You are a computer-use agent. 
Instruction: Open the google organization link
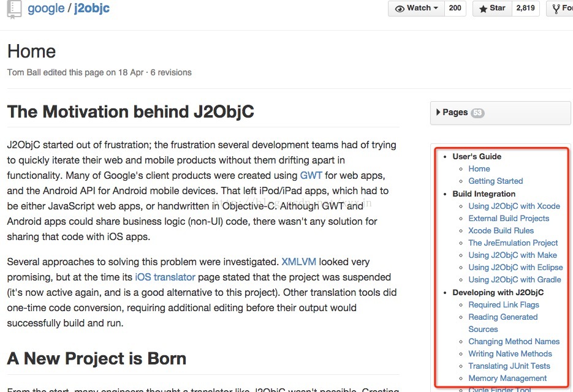46,8
